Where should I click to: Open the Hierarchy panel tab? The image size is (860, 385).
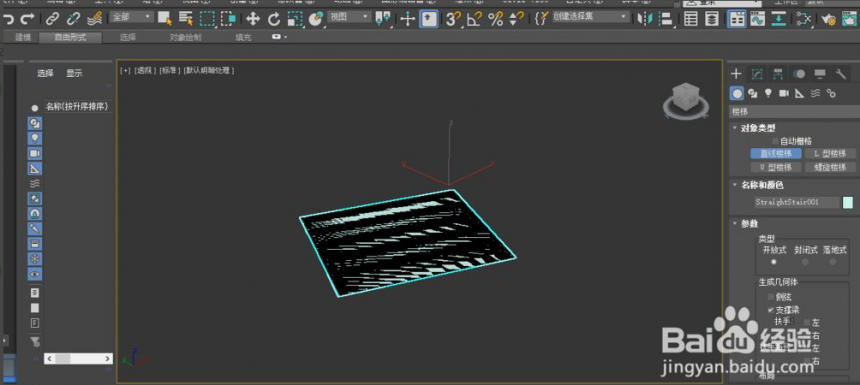point(778,74)
